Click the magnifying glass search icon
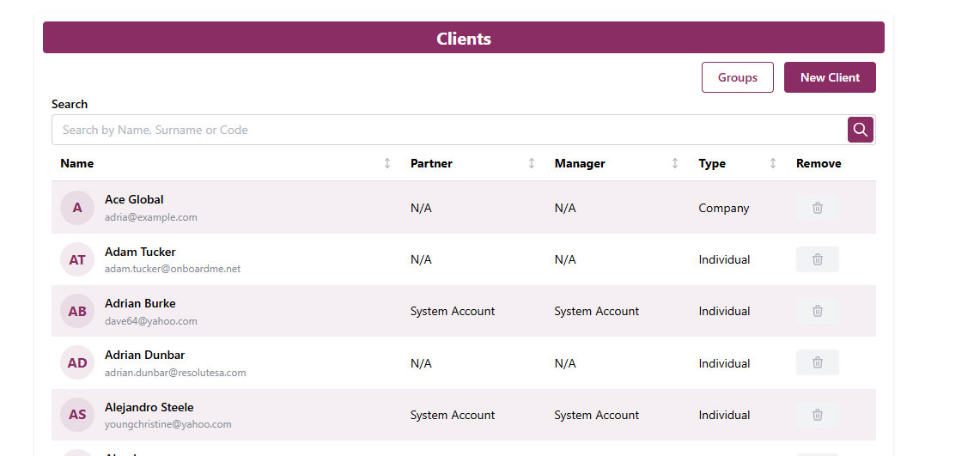Screen dimensions: 980x456 coord(860,130)
